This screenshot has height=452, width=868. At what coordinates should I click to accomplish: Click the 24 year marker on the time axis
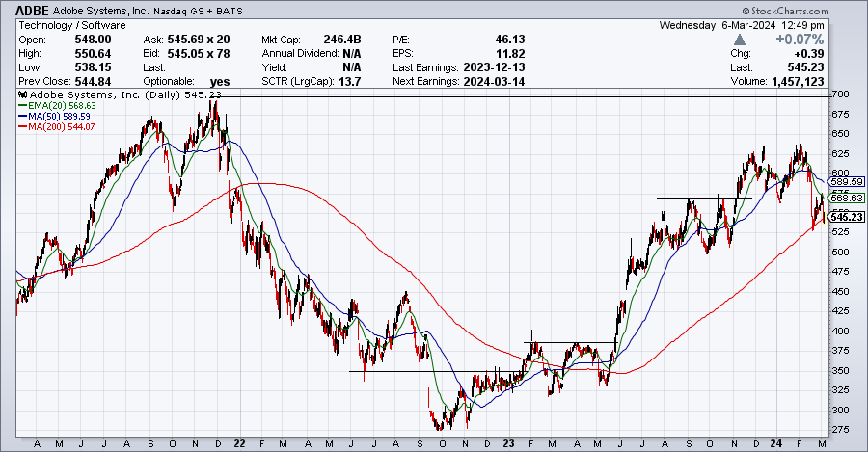point(776,443)
